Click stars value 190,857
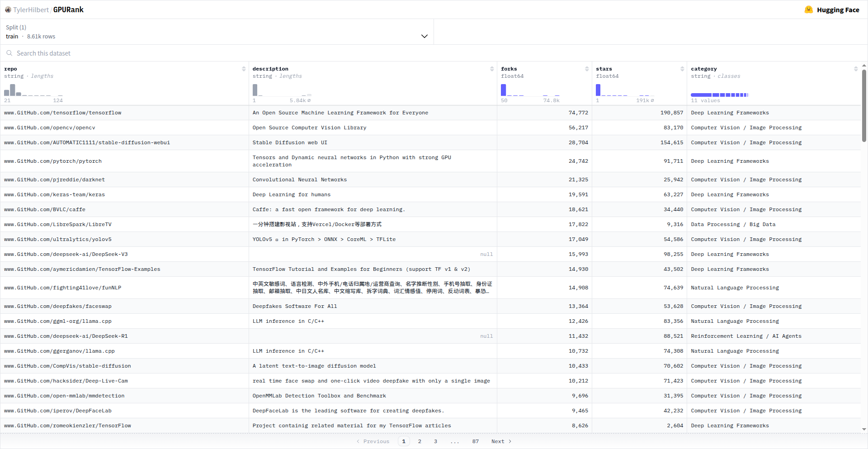The height and width of the screenshot is (449, 868). (672, 113)
